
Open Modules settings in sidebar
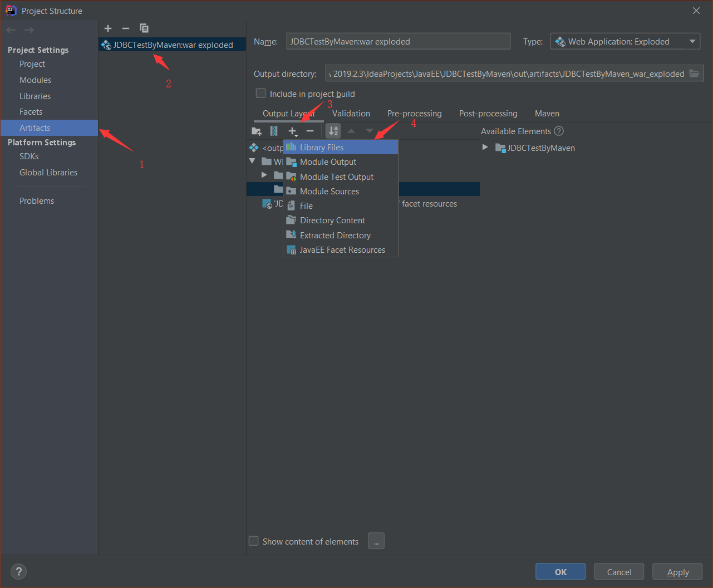(x=35, y=80)
